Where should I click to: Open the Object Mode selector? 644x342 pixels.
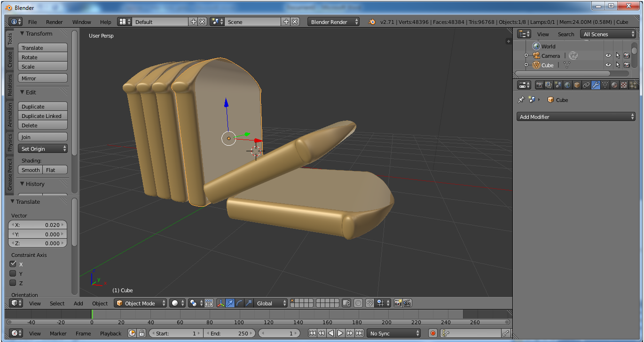tap(141, 303)
